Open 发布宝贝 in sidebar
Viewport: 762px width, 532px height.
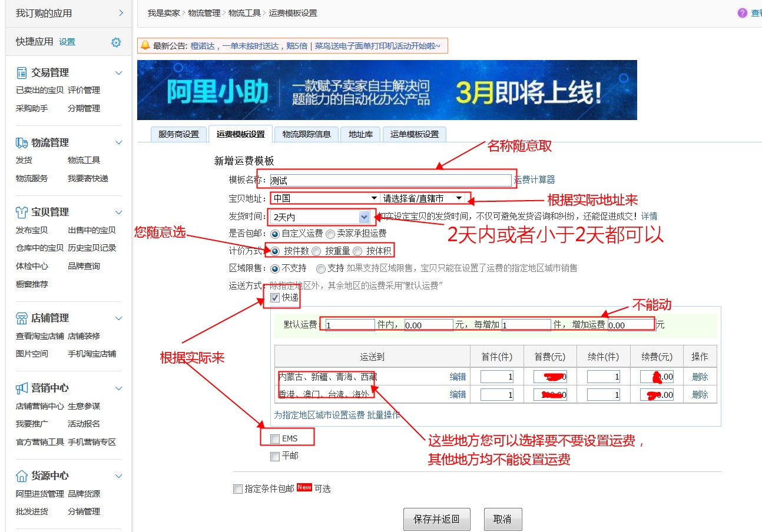[x=32, y=231]
